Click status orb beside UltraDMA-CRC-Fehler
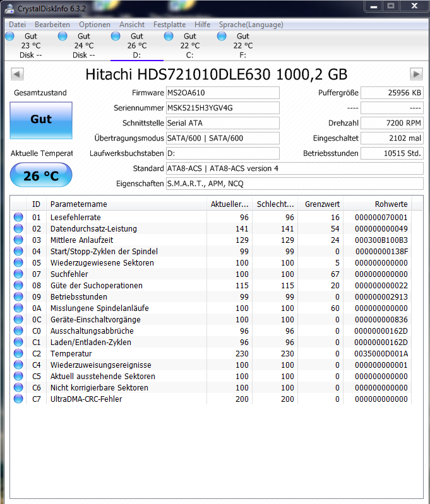This screenshot has height=504, width=430. point(18,399)
